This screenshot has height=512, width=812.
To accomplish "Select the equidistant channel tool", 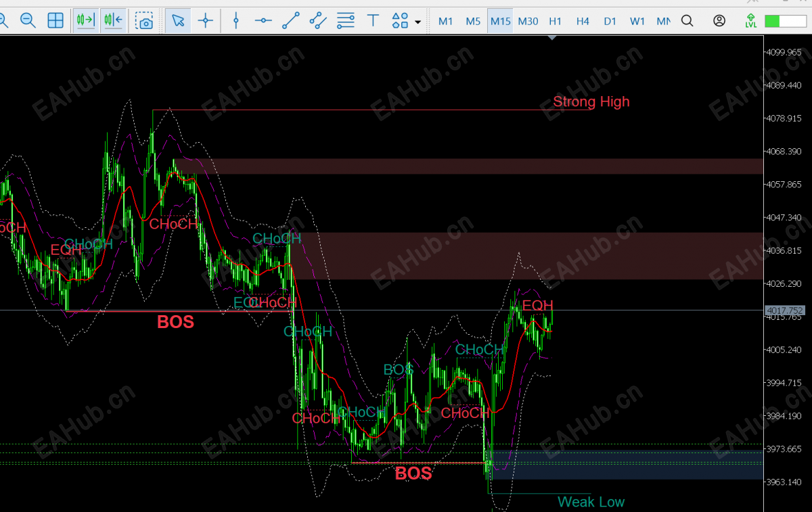I will (318, 21).
